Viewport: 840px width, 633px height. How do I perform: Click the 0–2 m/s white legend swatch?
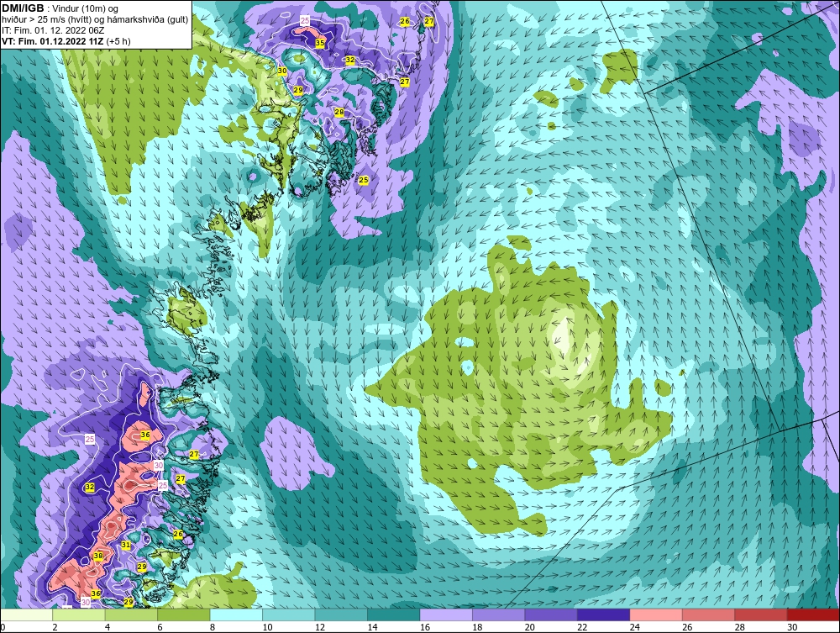click(x=26, y=615)
